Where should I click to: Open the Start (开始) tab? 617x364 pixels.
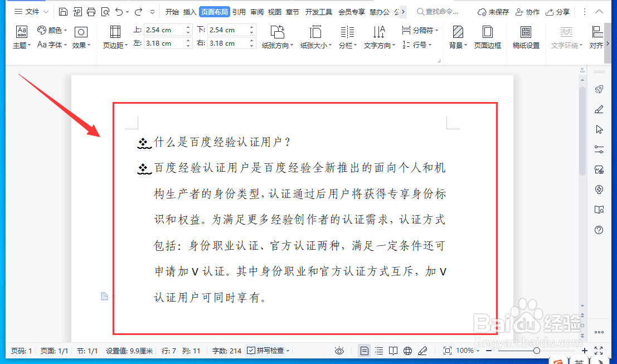[x=172, y=12]
